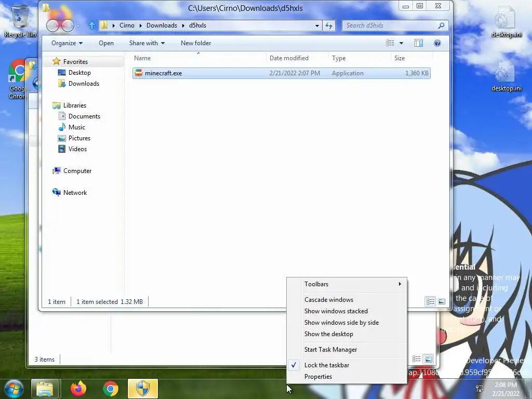The height and width of the screenshot is (399, 532).
Task: Open Music library
Action: pyautogui.click(x=77, y=127)
